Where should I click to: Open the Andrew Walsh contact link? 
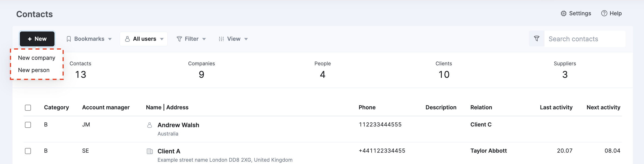pyautogui.click(x=178, y=125)
